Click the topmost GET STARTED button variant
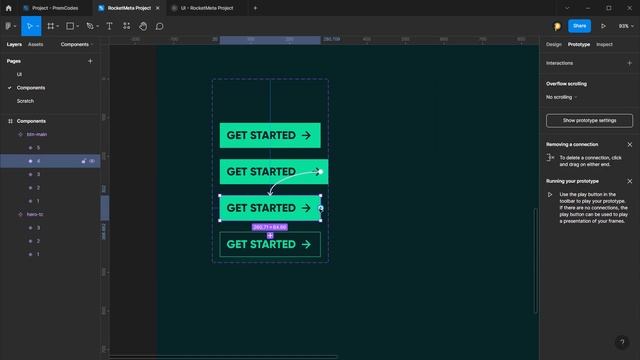 pyautogui.click(x=270, y=135)
